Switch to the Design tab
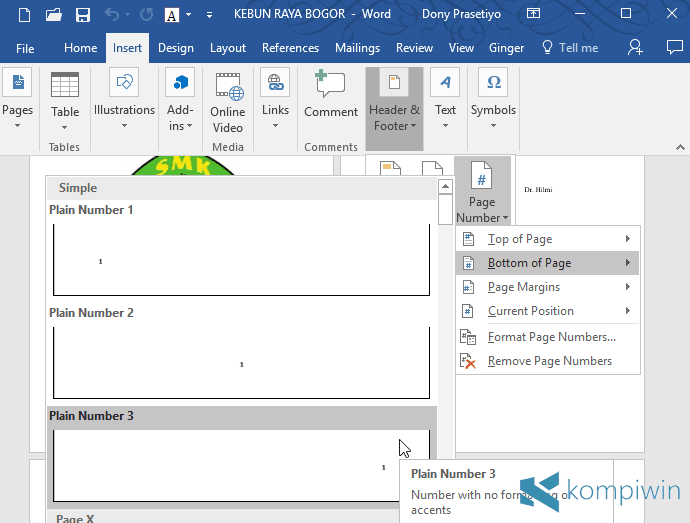Viewport: 690px width, 523px height. [x=176, y=48]
